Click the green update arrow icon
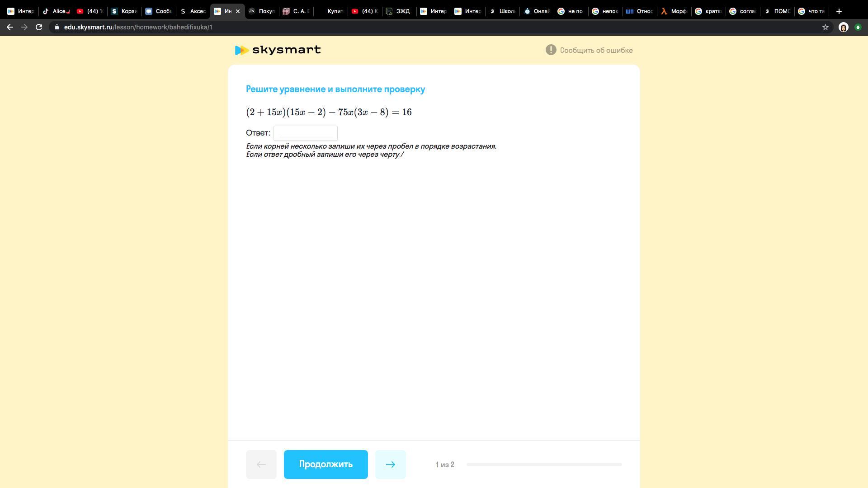The image size is (868, 488). (858, 27)
